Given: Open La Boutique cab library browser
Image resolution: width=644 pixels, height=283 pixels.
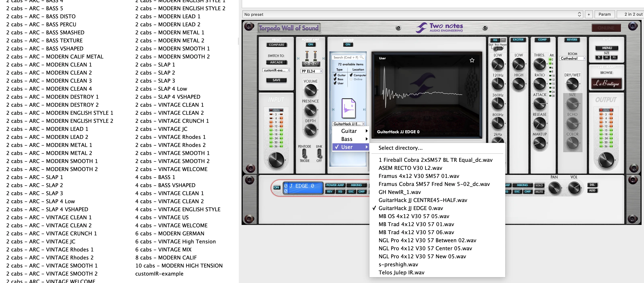Looking at the screenshot, I should (606, 83).
